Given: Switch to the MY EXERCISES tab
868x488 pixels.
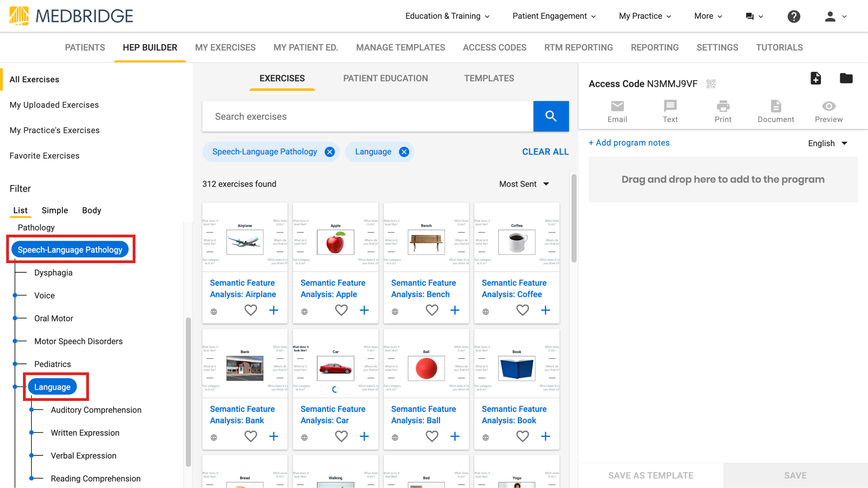Looking at the screenshot, I should point(225,48).
